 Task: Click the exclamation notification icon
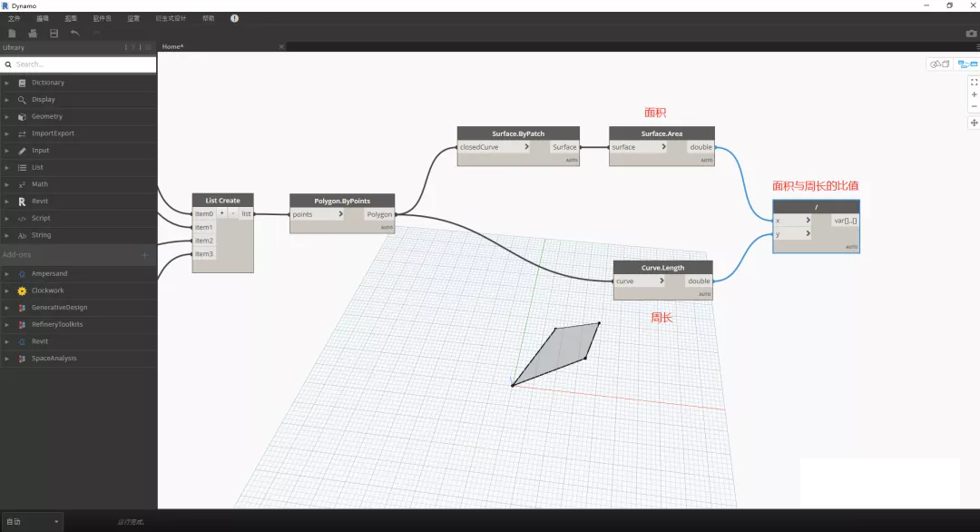click(x=234, y=19)
